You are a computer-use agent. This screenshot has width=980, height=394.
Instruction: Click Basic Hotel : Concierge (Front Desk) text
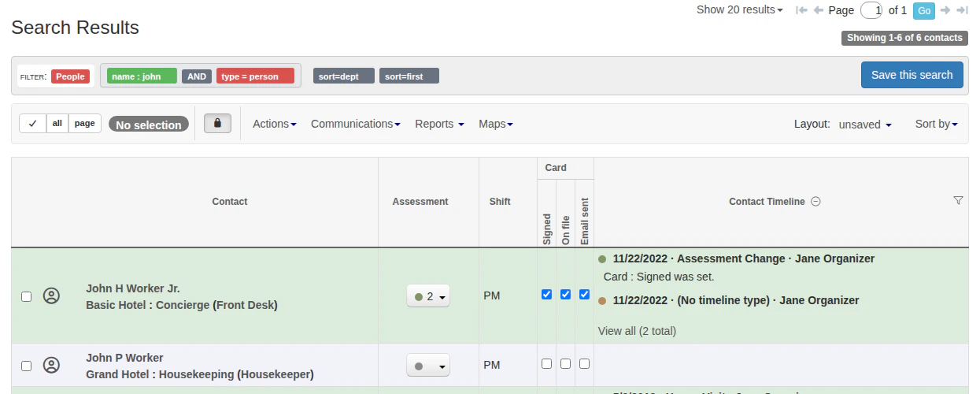tap(182, 305)
